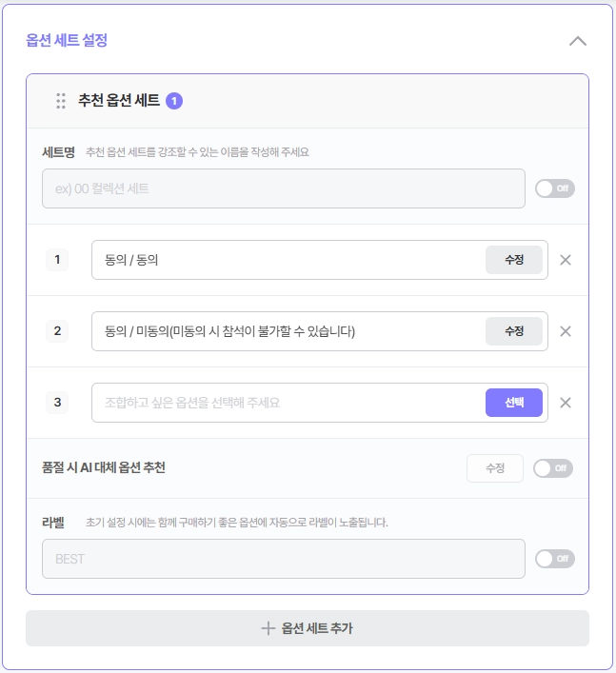Click the purple number 1 badge
The width and height of the screenshot is (616, 673).
pyautogui.click(x=174, y=101)
